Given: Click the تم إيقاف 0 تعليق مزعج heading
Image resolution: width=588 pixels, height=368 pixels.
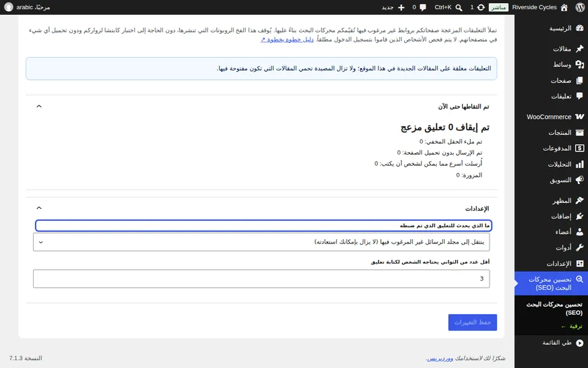Looking at the screenshot, I should [445, 128].
